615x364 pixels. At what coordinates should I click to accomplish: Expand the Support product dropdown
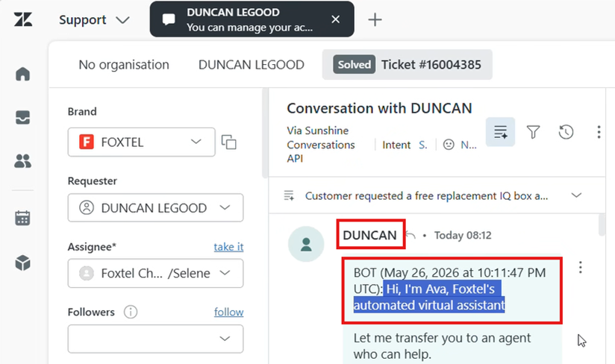coord(94,19)
